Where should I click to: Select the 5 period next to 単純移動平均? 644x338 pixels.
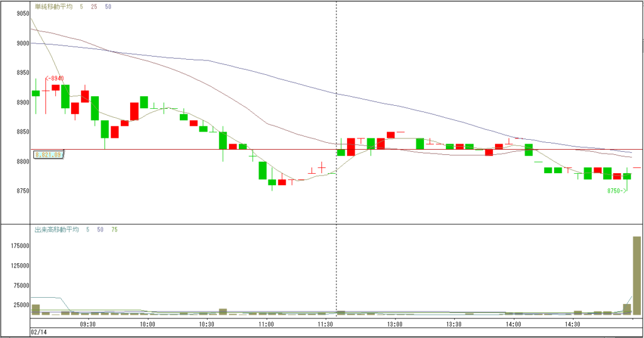81,6
